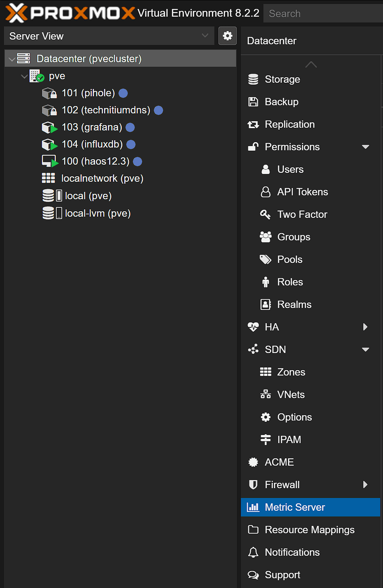Click the influxdb container icon
383x588 pixels.
click(x=49, y=144)
